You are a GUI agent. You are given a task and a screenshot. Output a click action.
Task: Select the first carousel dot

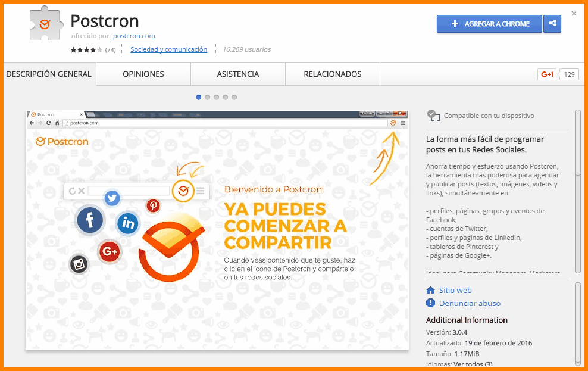click(x=198, y=97)
